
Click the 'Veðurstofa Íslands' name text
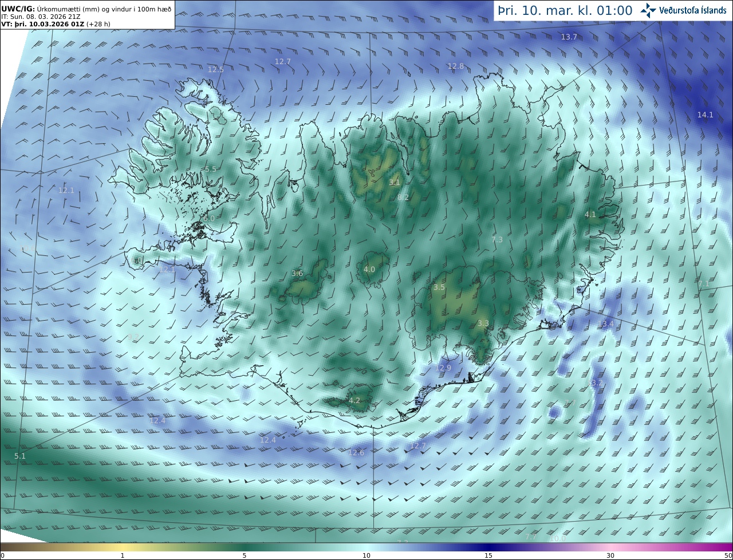tap(692, 10)
